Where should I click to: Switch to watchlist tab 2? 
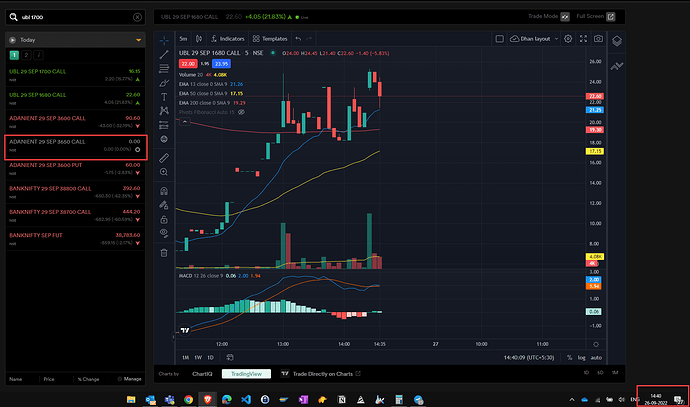point(26,55)
